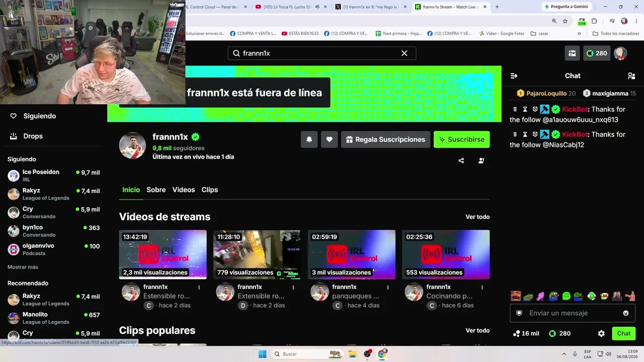Click the share icon under Suscribirse
The width and height of the screenshot is (644, 362).
461,161
